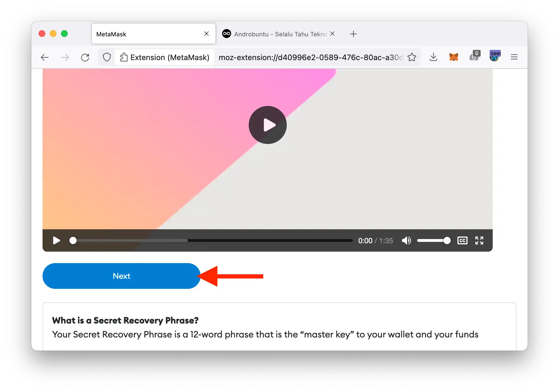Click the big play button on video

267,125
